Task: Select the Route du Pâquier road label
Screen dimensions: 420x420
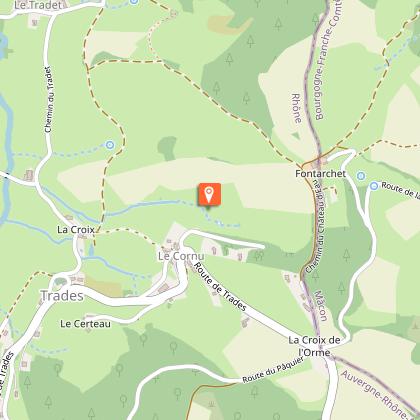Action: tap(273, 370)
